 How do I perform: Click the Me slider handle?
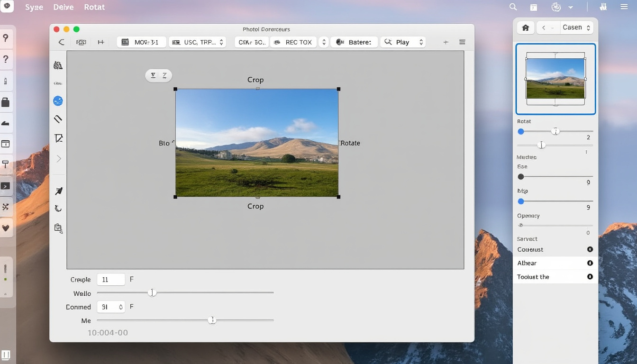click(212, 320)
